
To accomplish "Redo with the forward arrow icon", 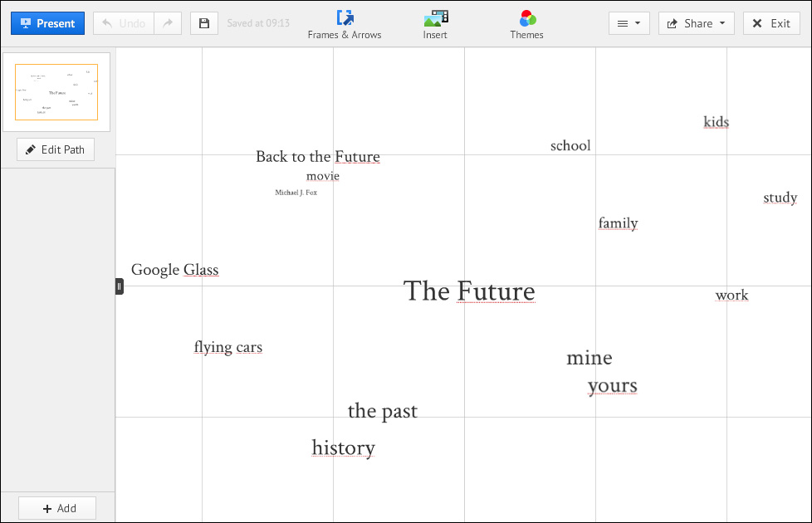I will coord(168,23).
